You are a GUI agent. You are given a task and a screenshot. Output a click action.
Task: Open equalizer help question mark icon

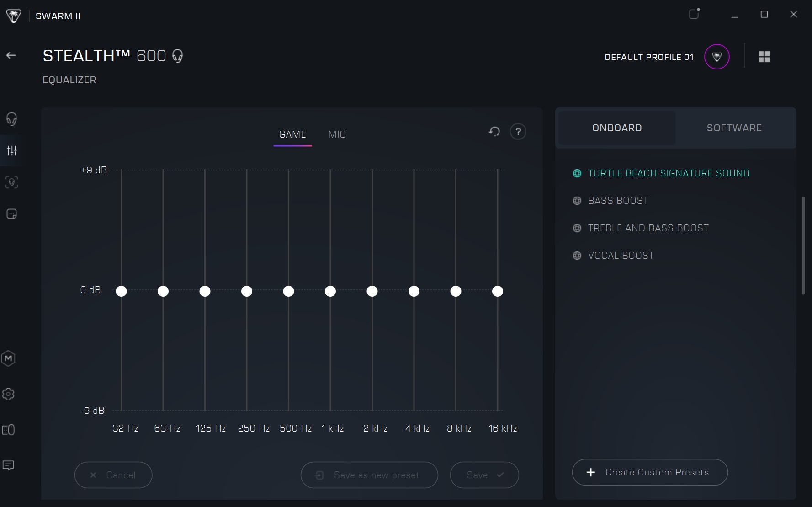click(x=518, y=132)
